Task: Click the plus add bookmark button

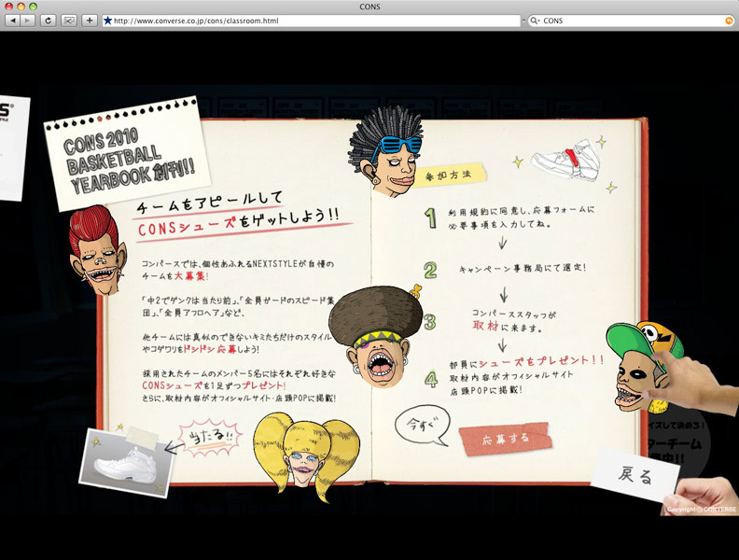Action: pos(90,20)
